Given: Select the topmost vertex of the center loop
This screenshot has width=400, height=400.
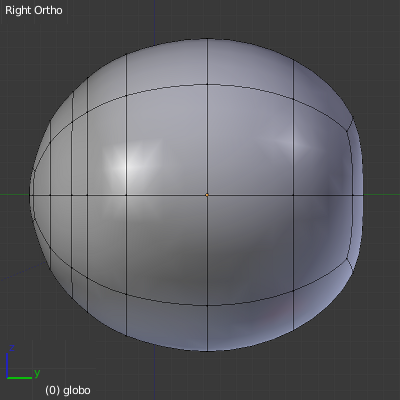Looking at the screenshot, I should click(x=207, y=39).
